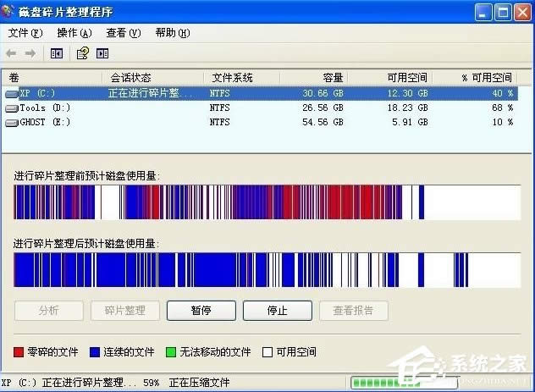The image size is (535, 392).
Task: Sort list by 卷 column header
Action: [51, 78]
